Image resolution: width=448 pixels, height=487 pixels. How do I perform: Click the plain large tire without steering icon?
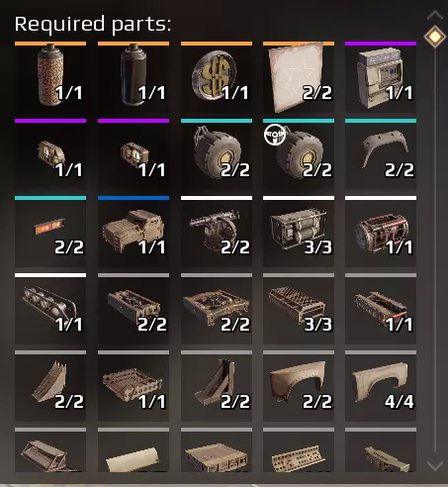[217, 154]
